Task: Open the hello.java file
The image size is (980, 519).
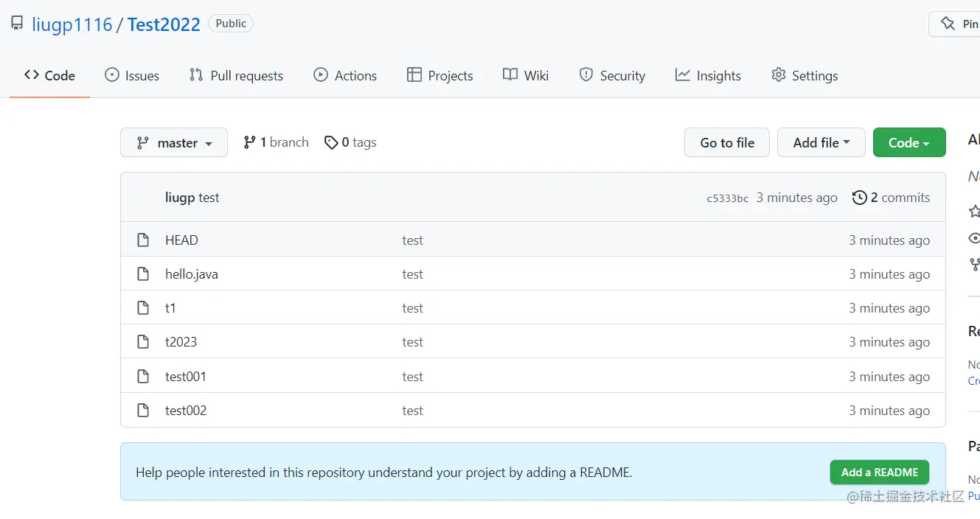Action: tap(192, 274)
